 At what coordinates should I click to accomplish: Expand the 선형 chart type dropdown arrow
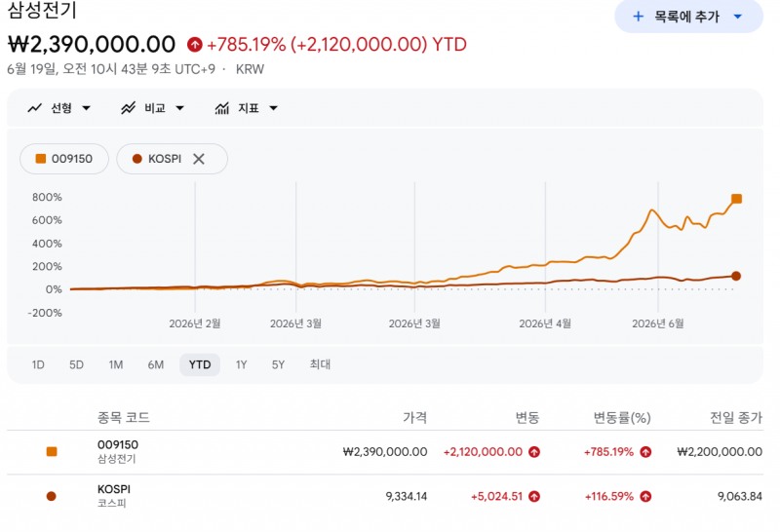coord(86,108)
